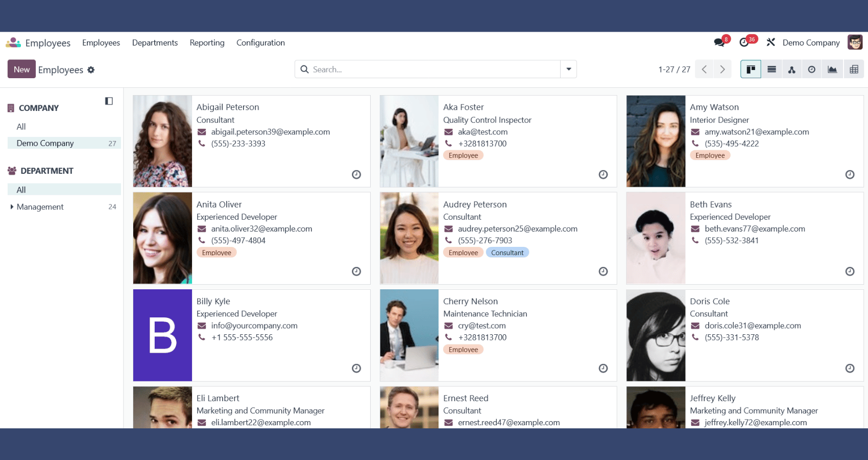Image resolution: width=868 pixels, height=460 pixels.
Task: Open the Configuration menu
Action: pos(260,43)
